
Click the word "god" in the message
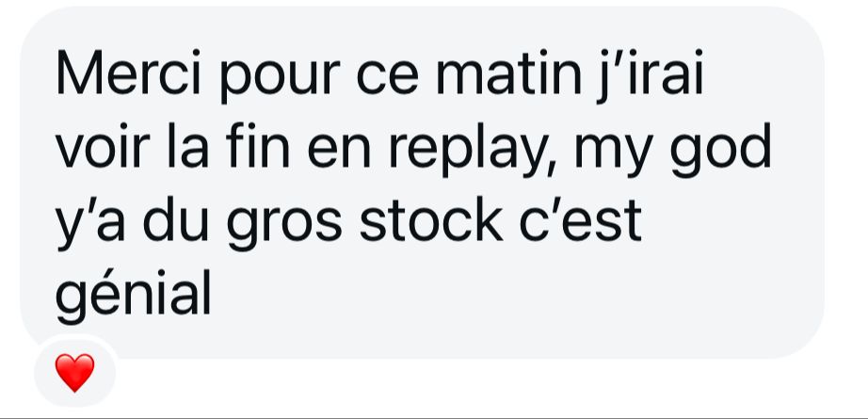721,149
